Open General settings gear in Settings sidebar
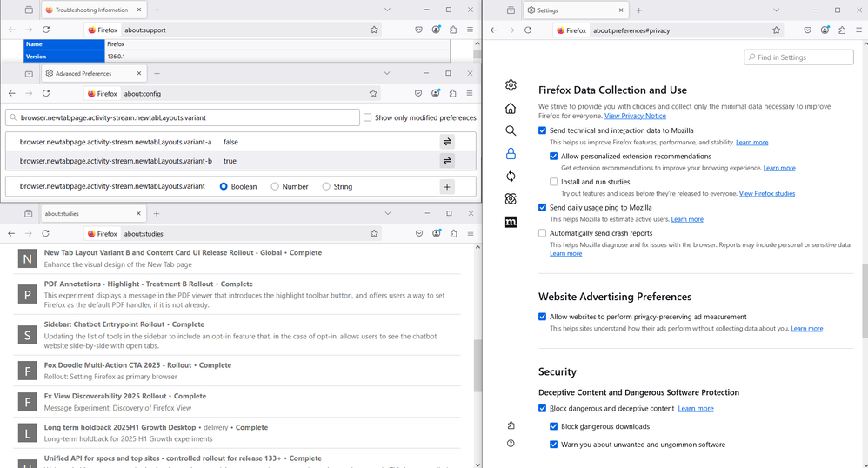868x468 pixels. [x=511, y=84]
